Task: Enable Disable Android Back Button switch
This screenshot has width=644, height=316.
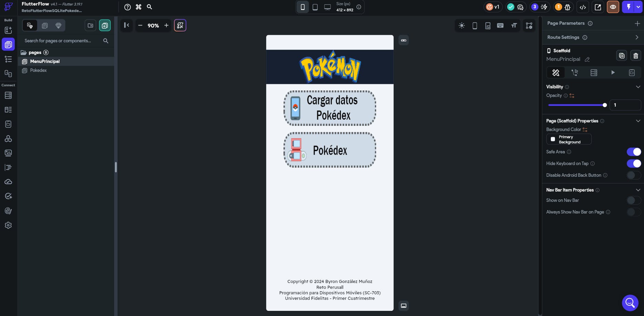Action: (x=634, y=175)
